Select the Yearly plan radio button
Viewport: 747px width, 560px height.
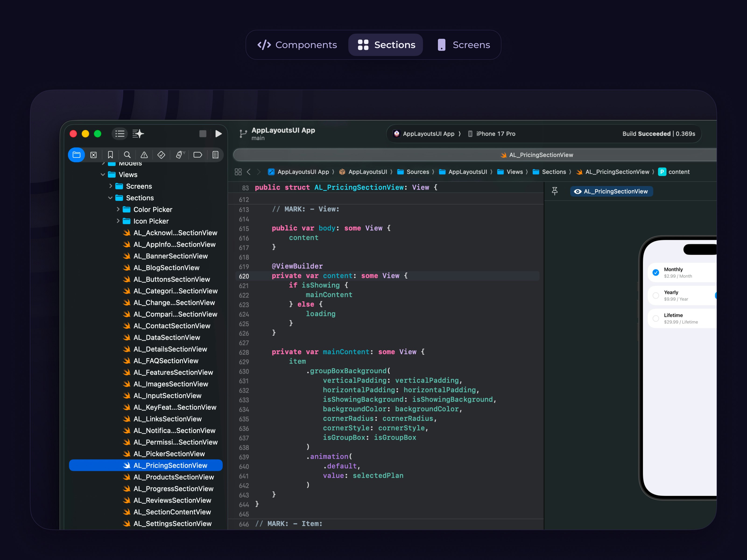click(656, 295)
